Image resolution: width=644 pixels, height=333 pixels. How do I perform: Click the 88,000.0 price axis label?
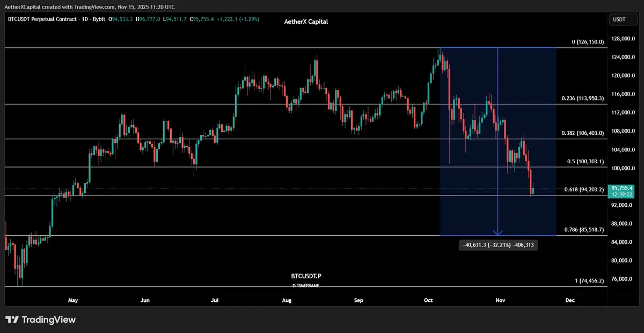point(621,223)
